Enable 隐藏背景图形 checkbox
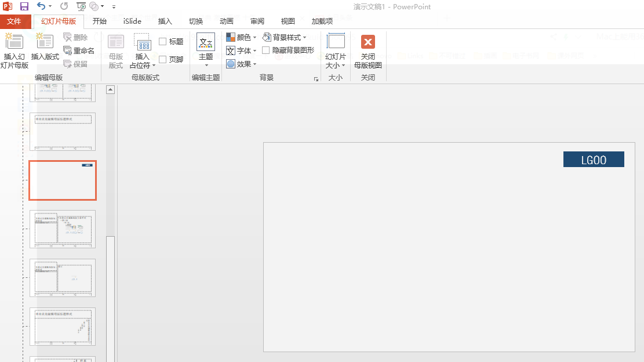The width and height of the screenshot is (644, 362). (265, 50)
